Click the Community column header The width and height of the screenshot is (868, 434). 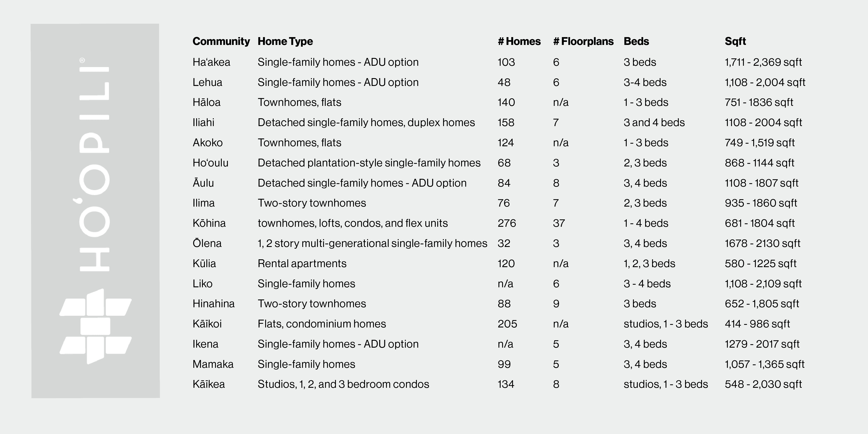point(221,41)
